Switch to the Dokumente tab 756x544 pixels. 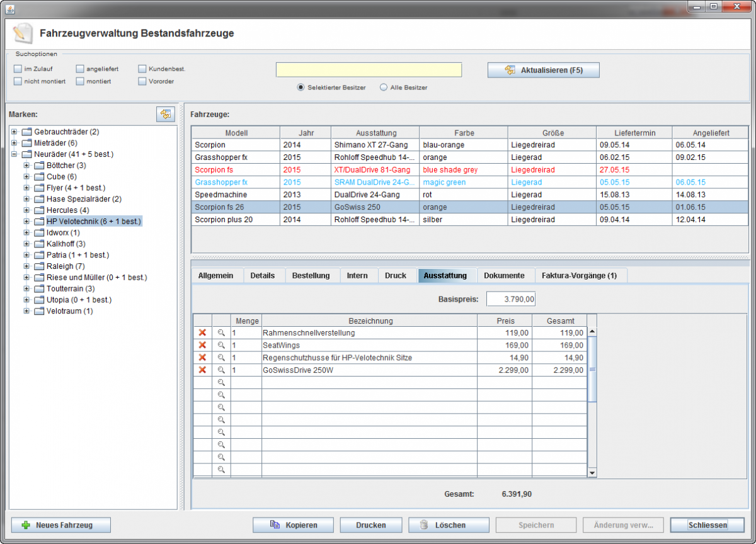[503, 276]
